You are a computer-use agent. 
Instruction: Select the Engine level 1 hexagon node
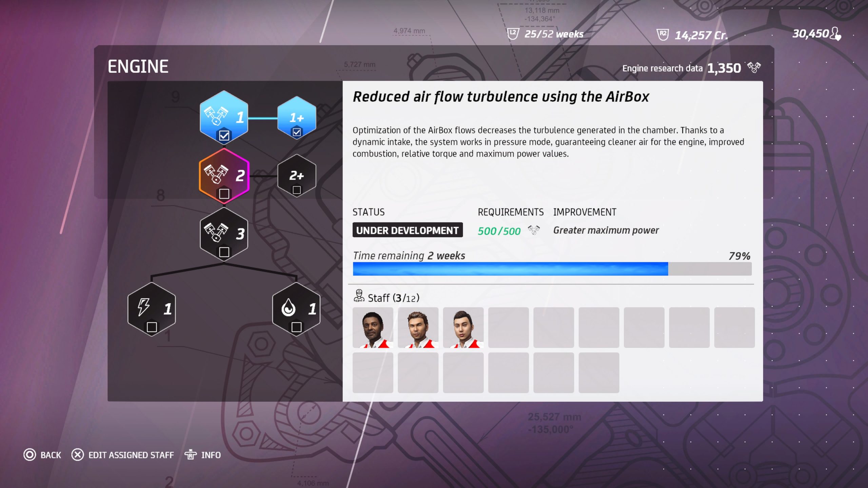click(x=224, y=118)
